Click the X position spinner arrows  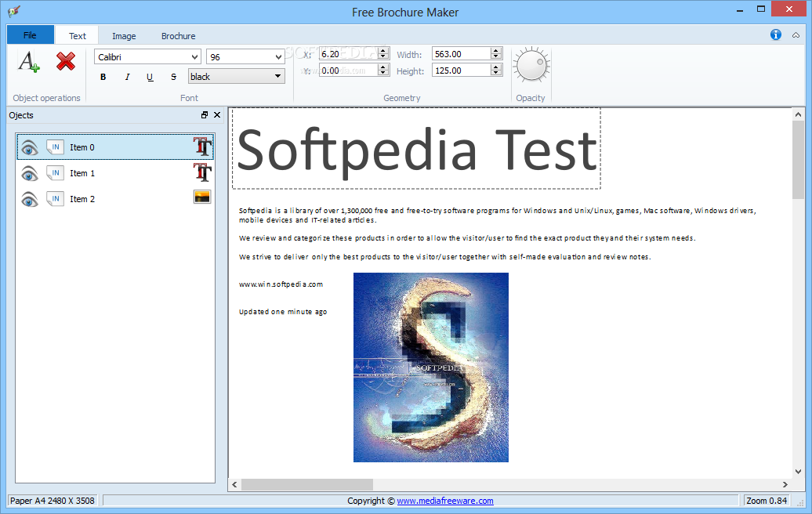click(x=384, y=54)
